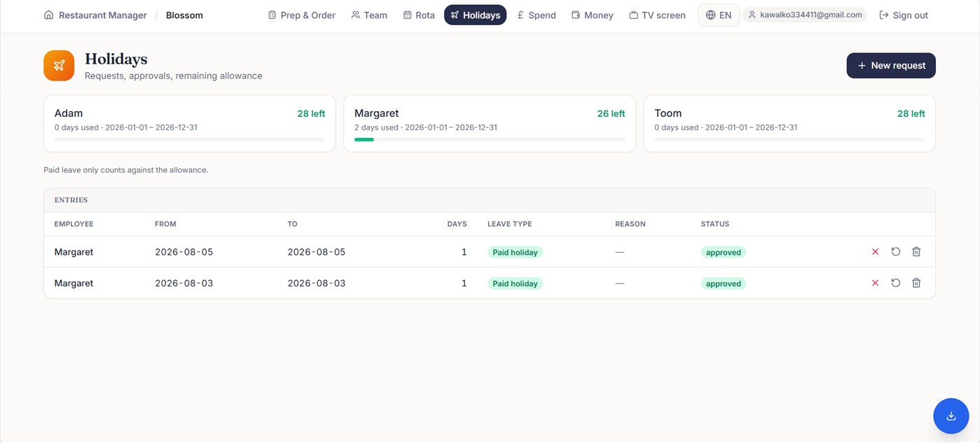This screenshot has width=980, height=443.
Task: Click the blue download floating button
Action: coord(951,416)
